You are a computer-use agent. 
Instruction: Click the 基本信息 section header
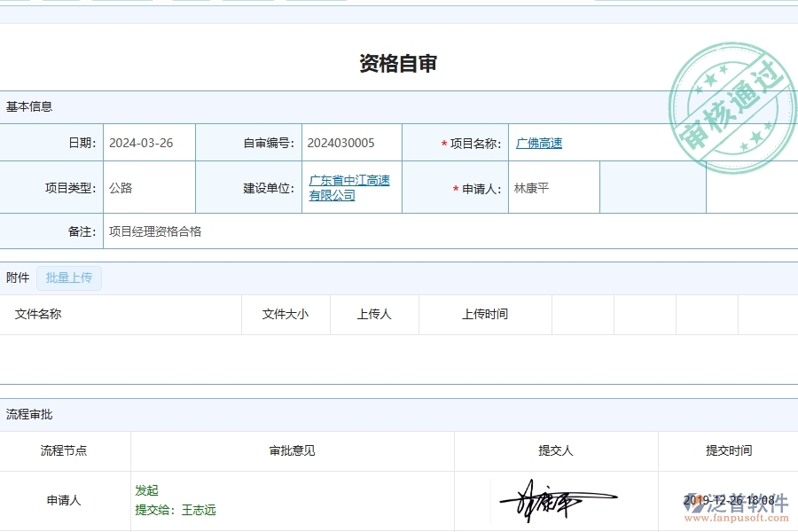pyautogui.click(x=31, y=106)
